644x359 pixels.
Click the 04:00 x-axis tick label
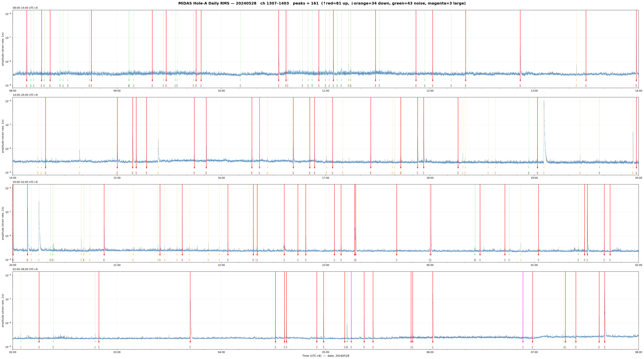click(221, 352)
